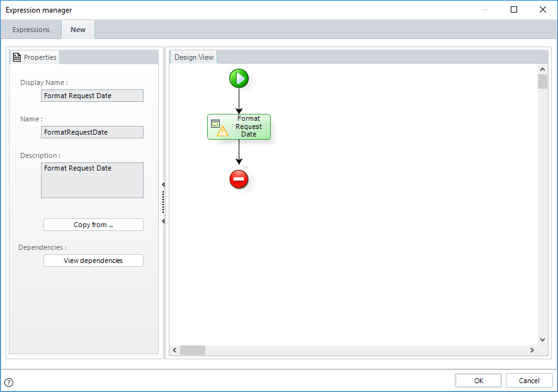Confirm with the OK button

click(478, 381)
